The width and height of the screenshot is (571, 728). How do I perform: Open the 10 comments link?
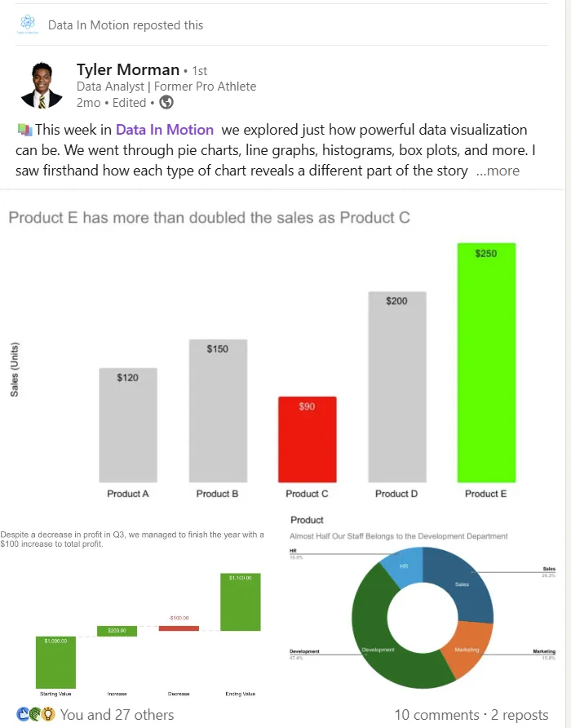(436, 715)
